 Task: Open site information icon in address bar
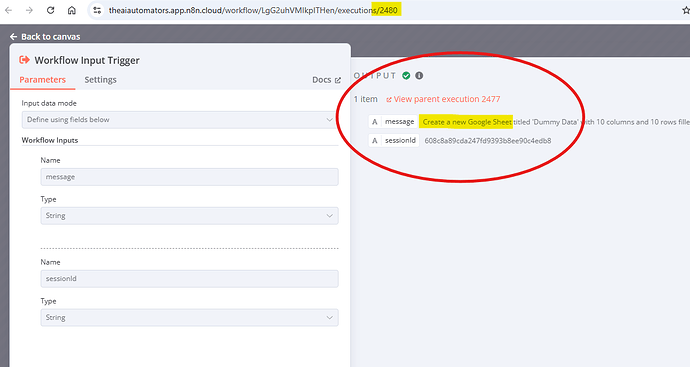[97, 10]
